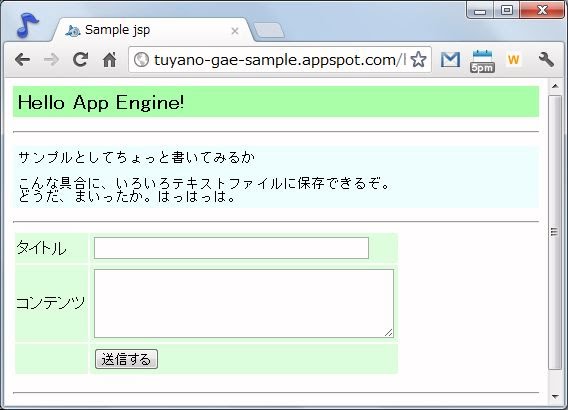Close the Sample jsp tab

point(235,31)
